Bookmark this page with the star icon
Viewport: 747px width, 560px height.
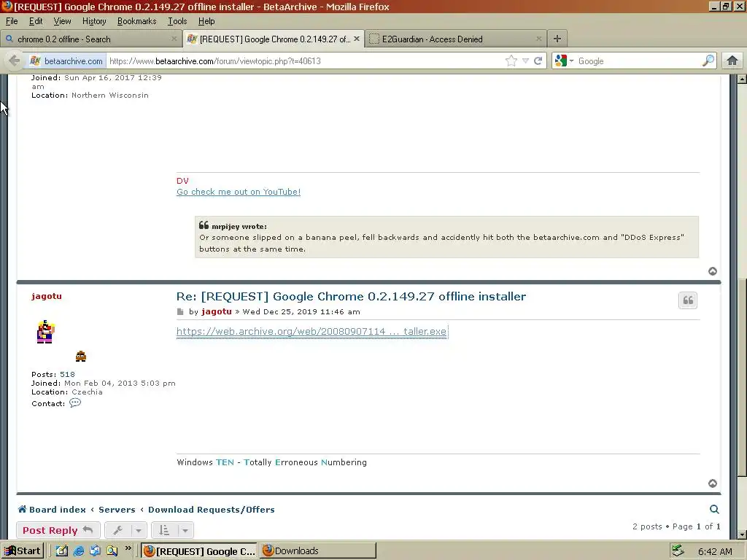(x=511, y=61)
